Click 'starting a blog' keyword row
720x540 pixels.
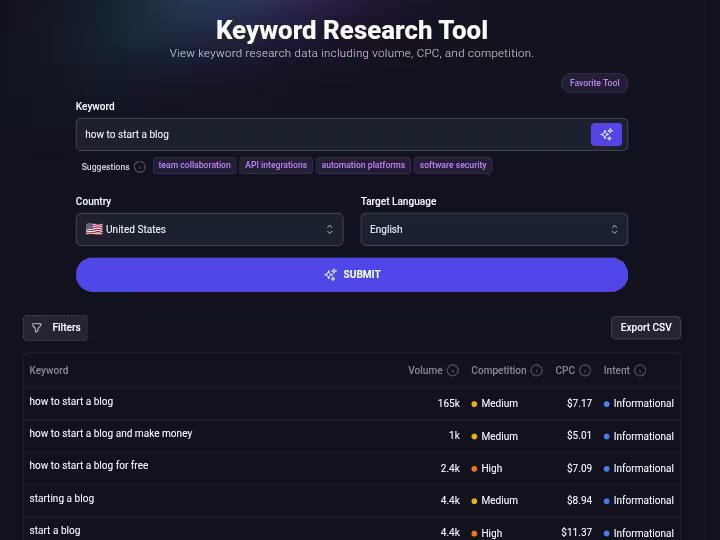(x=352, y=500)
